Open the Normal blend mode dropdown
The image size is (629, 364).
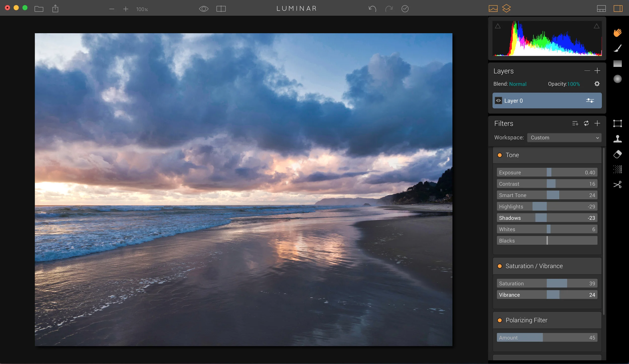518,84
